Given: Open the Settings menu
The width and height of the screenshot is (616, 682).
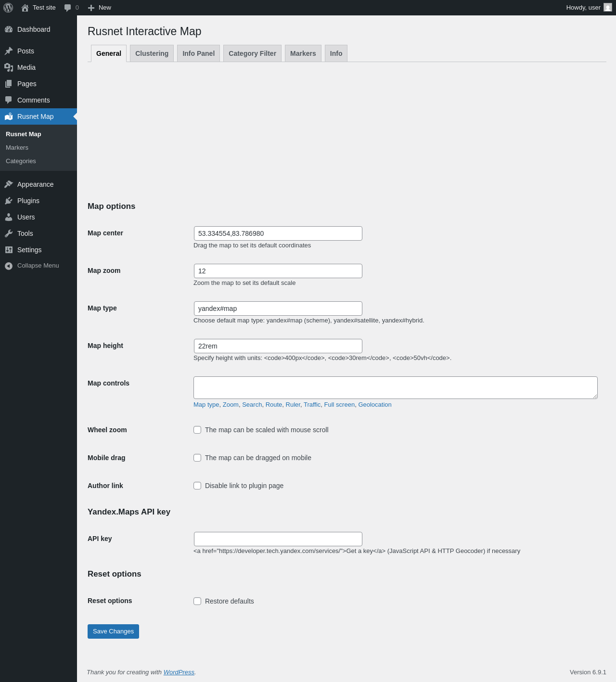Looking at the screenshot, I should [38, 250].
